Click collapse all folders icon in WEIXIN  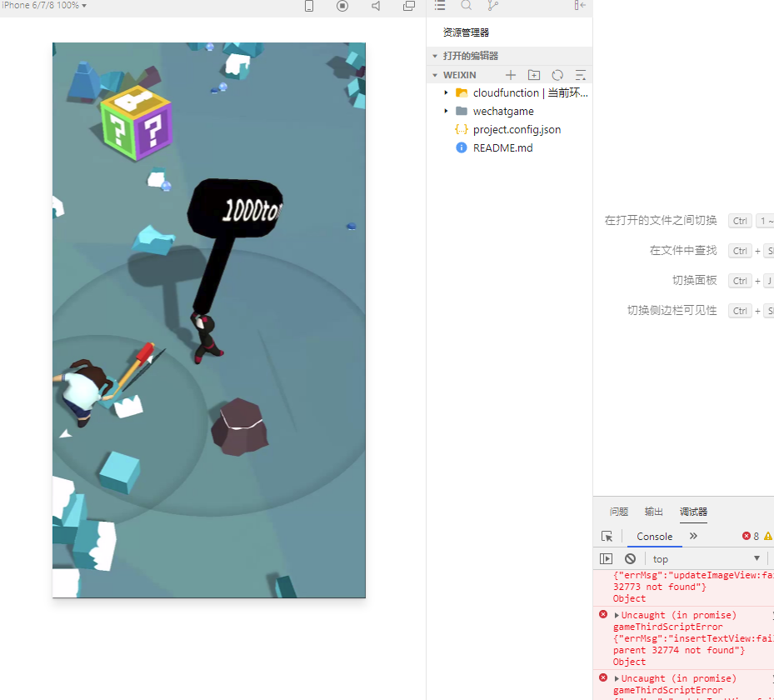click(581, 75)
